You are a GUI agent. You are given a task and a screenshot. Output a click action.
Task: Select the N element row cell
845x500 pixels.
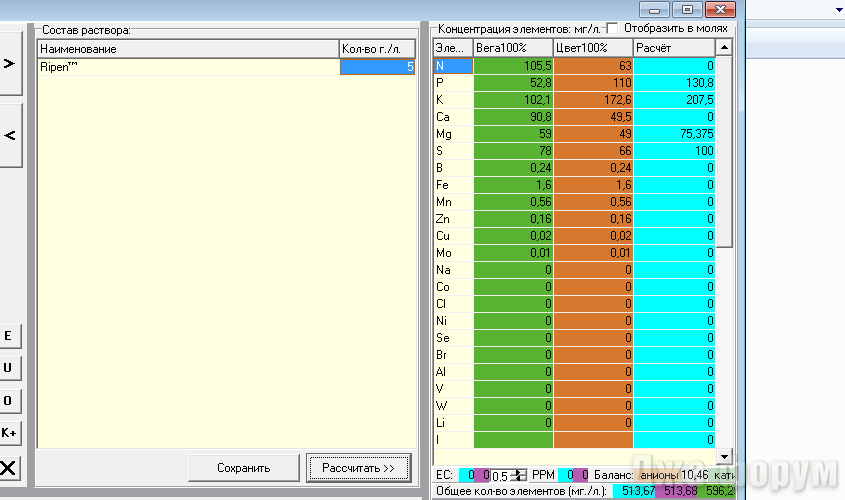pos(452,66)
